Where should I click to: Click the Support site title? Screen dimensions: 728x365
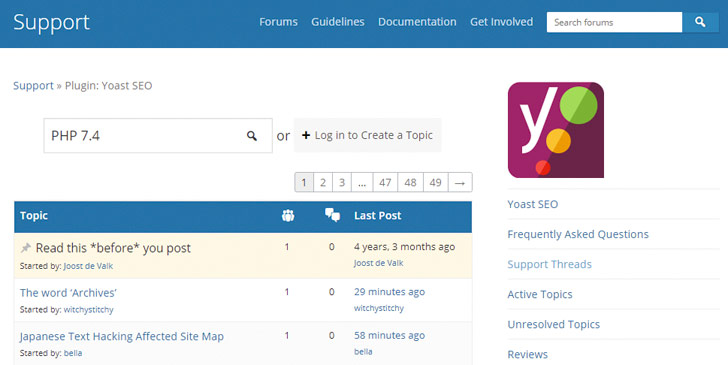click(52, 22)
